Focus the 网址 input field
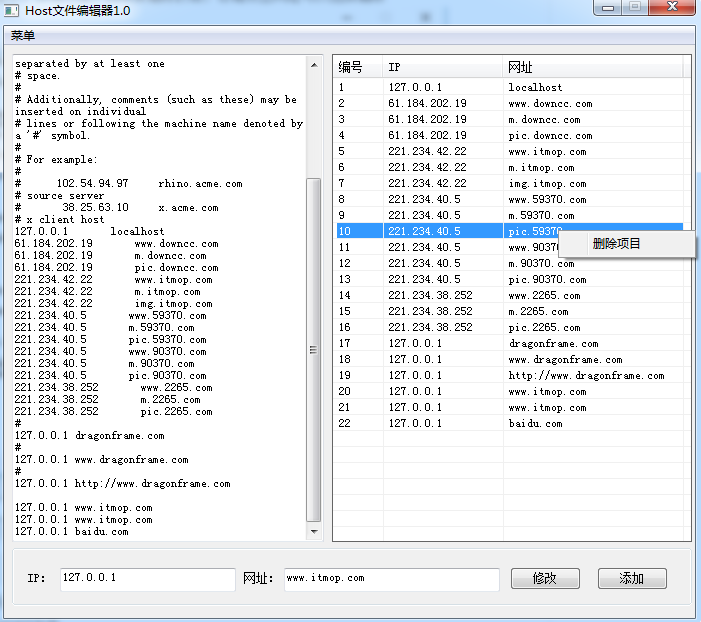This screenshot has width=701, height=622. 391,578
